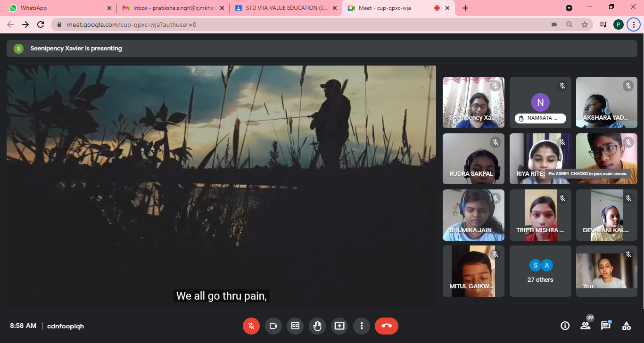Reload the current page
Image resolution: width=644 pixels, height=343 pixels.
pos(41,24)
